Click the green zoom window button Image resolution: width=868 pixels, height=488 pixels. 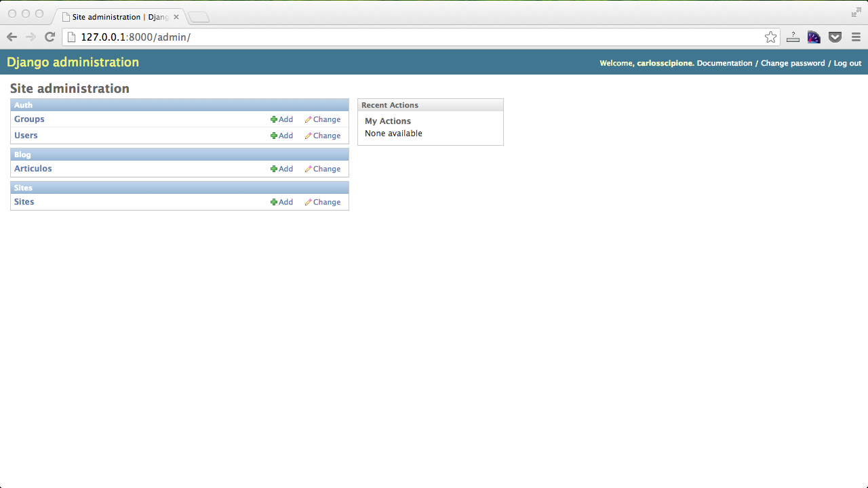click(39, 14)
